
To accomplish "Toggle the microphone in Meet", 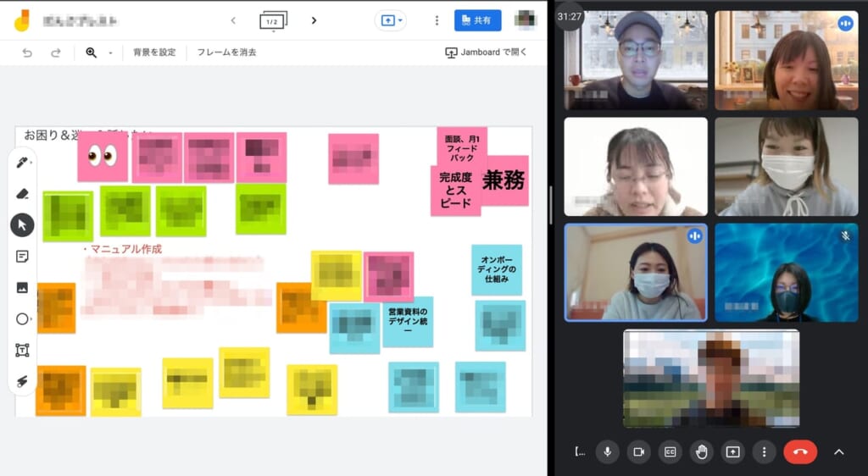I will click(x=607, y=452).
